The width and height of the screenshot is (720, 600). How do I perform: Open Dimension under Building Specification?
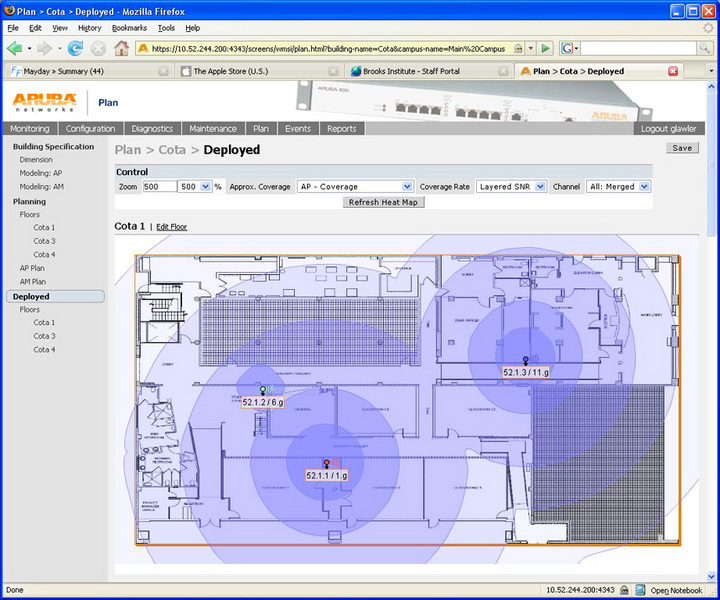tap(36, 160)
